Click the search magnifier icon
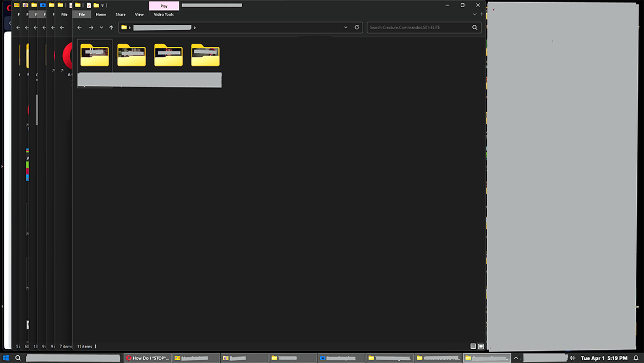Viewport: 644px width, 363px height. [x=475, y=28]
